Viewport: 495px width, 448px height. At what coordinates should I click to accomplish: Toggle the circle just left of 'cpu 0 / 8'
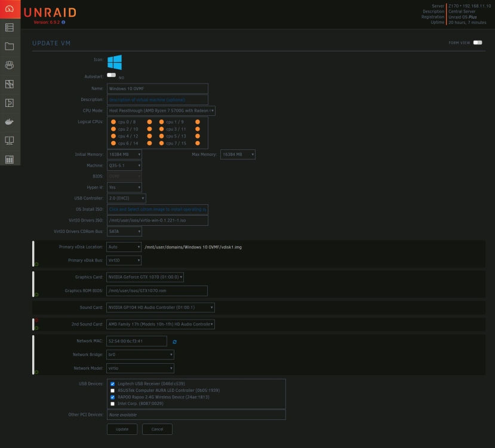pyautogui.click(x=113, y=122)
